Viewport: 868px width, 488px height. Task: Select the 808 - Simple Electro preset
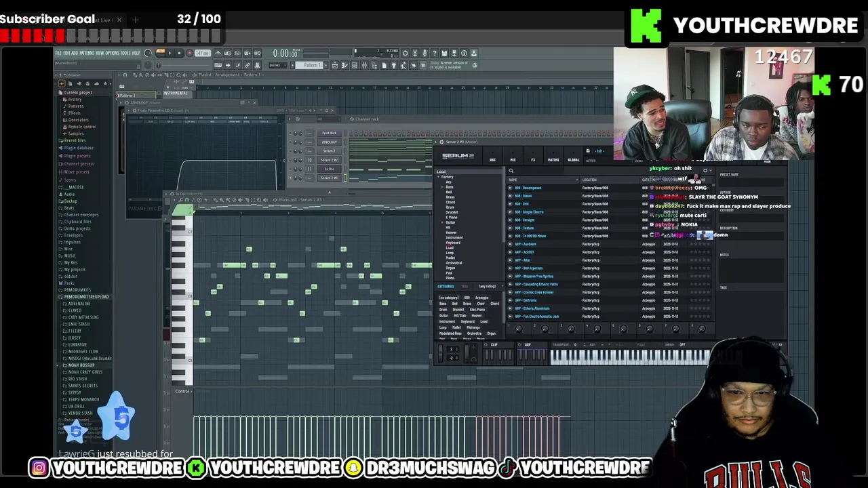click(x=529, y=212)
